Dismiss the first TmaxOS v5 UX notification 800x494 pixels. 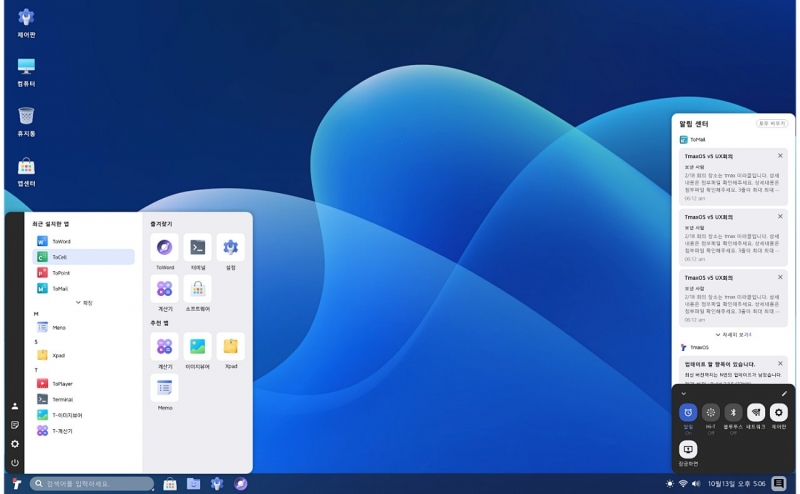point(780,156)
